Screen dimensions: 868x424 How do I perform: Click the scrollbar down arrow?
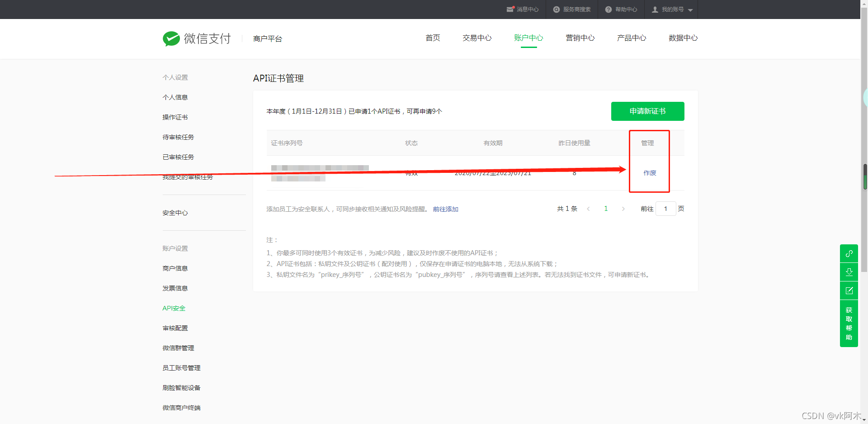(864, 420)
